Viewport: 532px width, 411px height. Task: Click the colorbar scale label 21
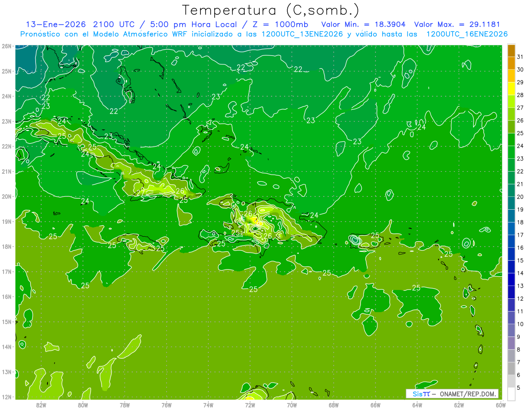pyautogui.click(x=520, y=184)
